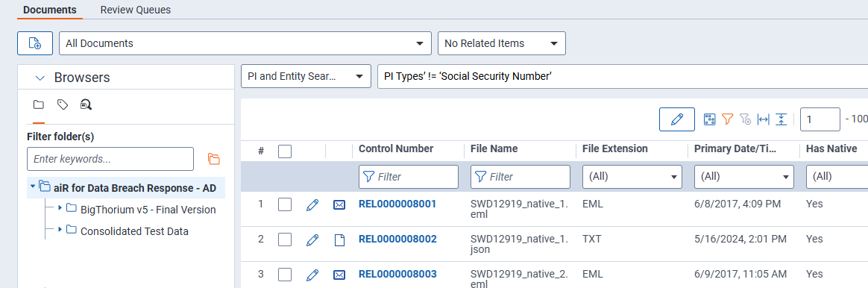Click the Control Number filter field
Image resolution: width=868 pixels, height=288 pixels.
click(x=409, y=177)
